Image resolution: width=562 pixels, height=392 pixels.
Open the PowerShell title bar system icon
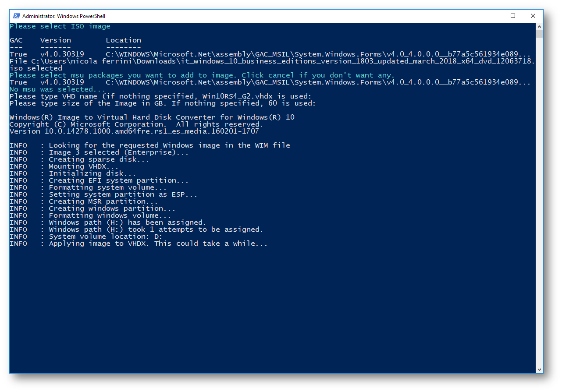[x=16, y=16]
